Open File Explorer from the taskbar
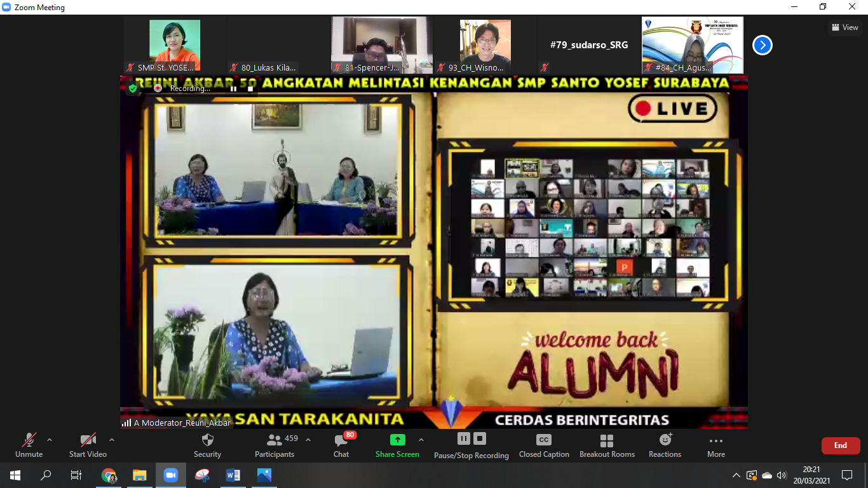Image resolution: width=868 pixels, height=488 pixels. 140,475
